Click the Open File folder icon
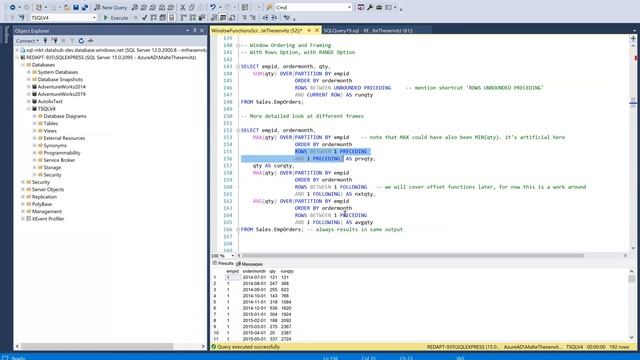Image resolution: width=640 pixels, height=360 pixels. pyautogui.click(x=67, y=7)
